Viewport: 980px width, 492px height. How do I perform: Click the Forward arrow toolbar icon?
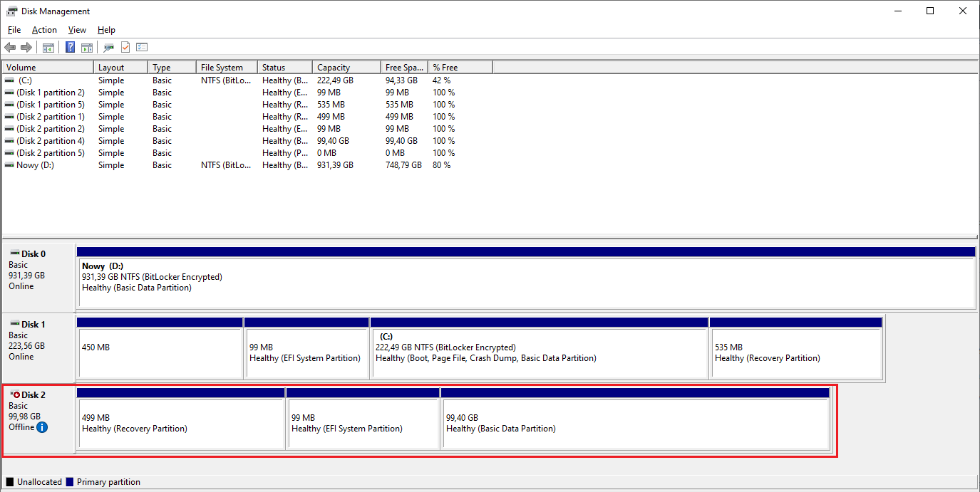point(26,48)
